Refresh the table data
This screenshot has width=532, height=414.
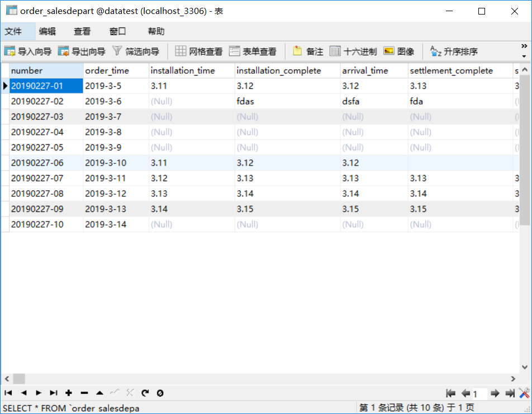click(145, 393)
